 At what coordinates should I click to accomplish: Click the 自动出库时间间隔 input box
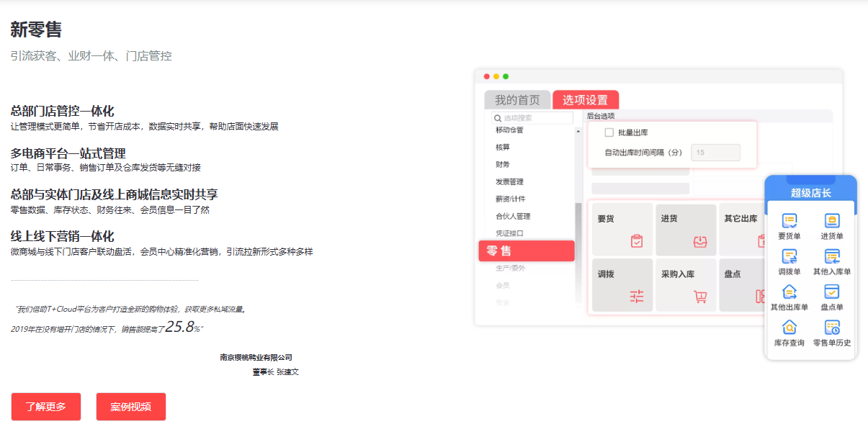coord(715,153)
